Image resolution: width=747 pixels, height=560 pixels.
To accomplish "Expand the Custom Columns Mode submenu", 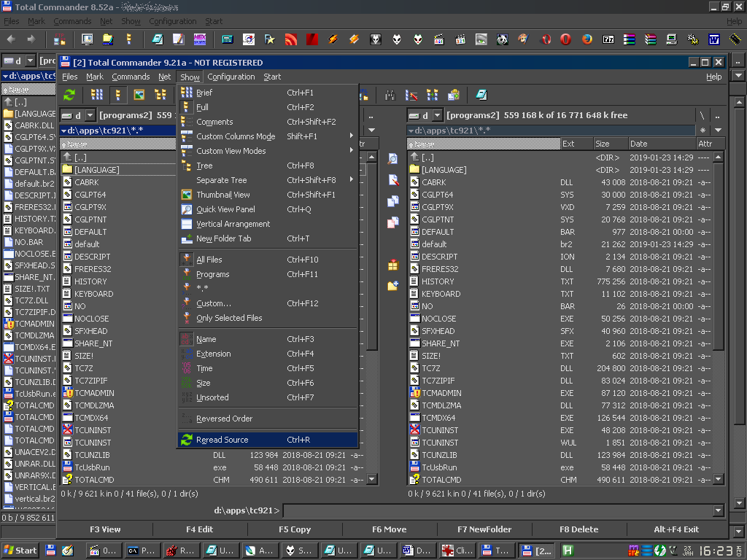I will 268,136.
